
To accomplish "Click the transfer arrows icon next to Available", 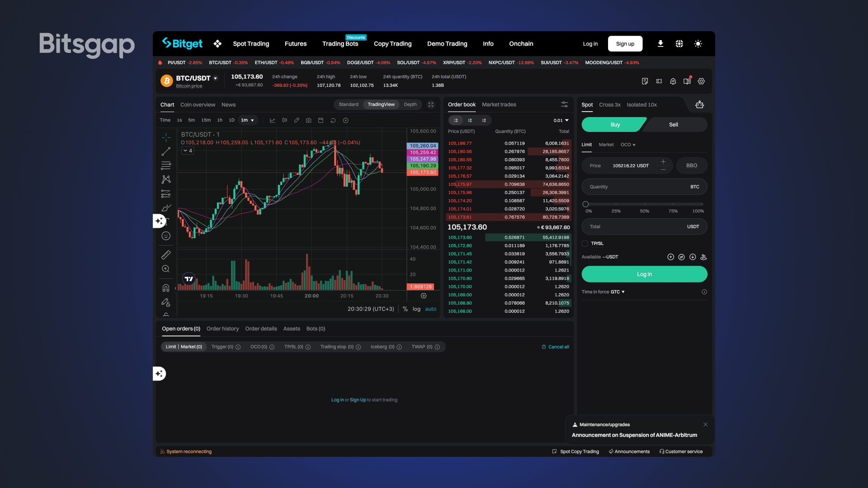I will click(681, 257).
